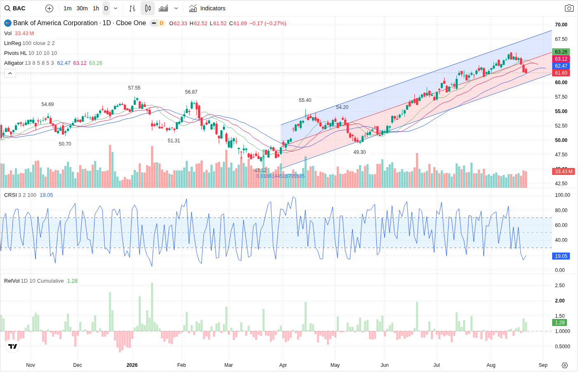
Task: Open the Indicators dialog
Action: [x=207, y=8]
